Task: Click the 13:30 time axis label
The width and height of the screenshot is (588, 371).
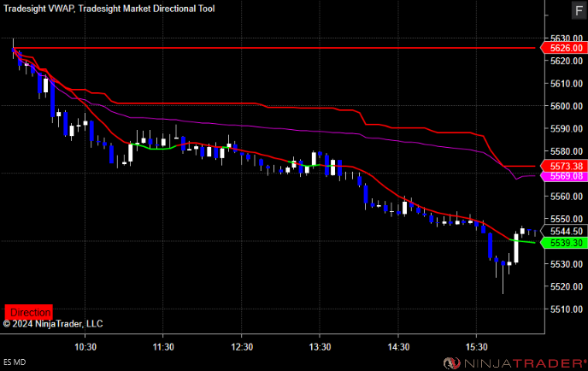Action: click(320, 347)
